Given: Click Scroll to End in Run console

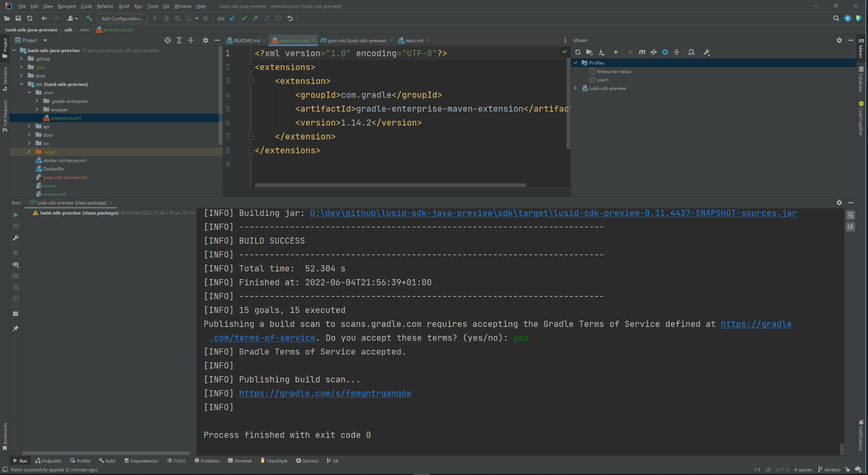Looking at the screenshot, I should coord(850,227).
